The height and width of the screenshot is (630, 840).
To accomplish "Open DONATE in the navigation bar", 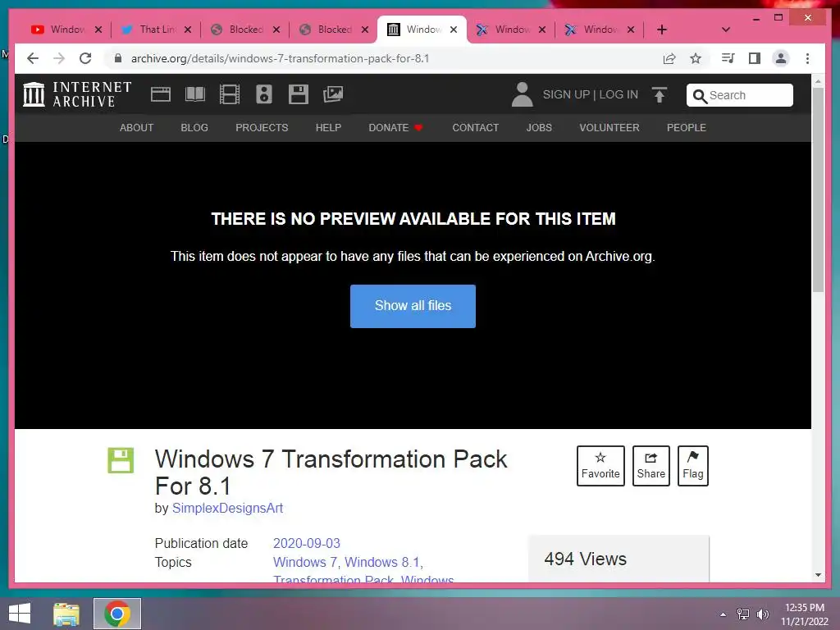I will click(x=395, y=127).
